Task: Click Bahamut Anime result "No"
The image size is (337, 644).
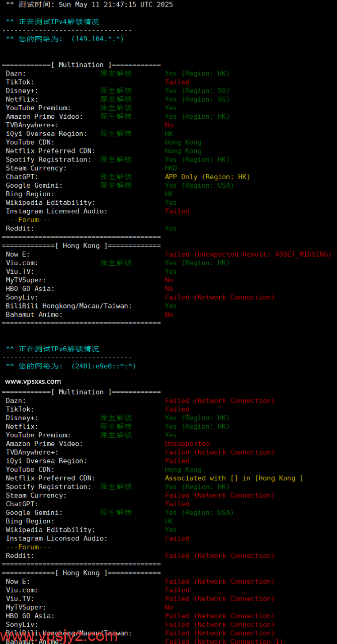Action: point(169,314)
